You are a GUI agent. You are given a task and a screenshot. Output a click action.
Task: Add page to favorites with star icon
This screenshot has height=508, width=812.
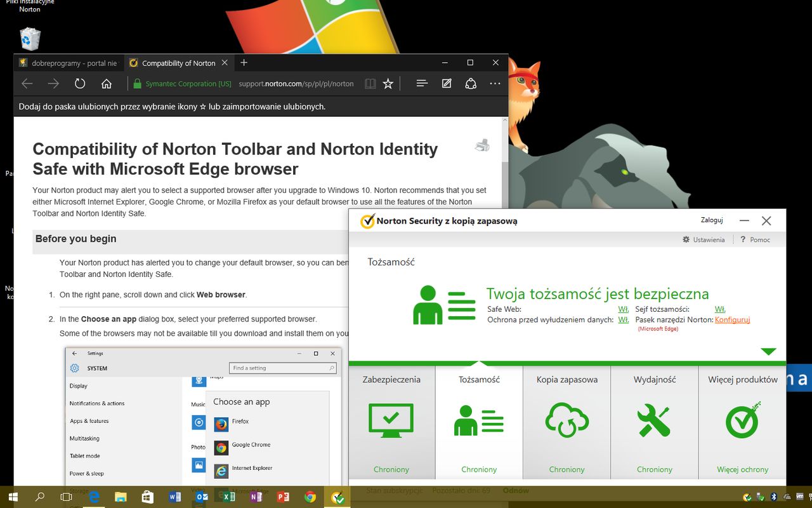pos(388,83)
